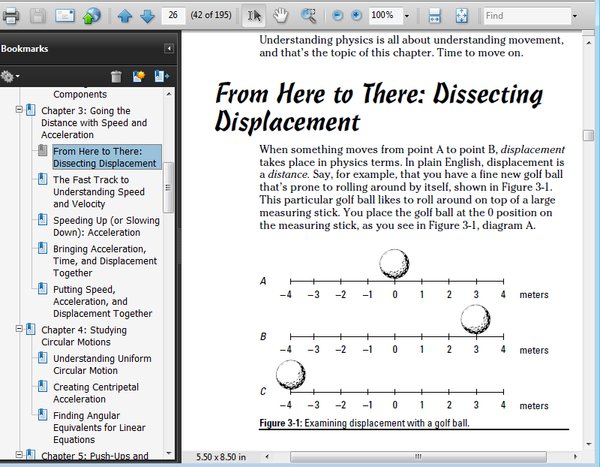Click bookmark icon beside The Fast Track
Image resolution: width=600 pixels, height=467 pixels.
click(x=43, y=179)
